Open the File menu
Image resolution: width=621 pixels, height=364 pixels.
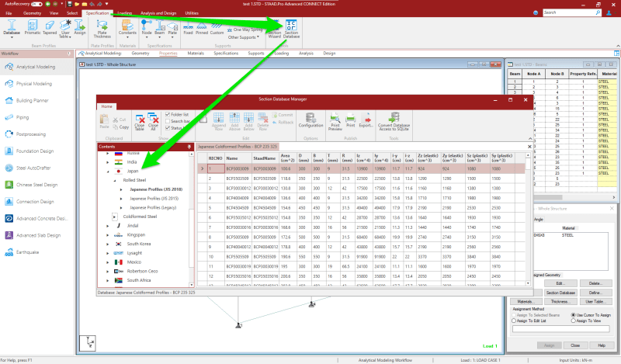point(9,13)
